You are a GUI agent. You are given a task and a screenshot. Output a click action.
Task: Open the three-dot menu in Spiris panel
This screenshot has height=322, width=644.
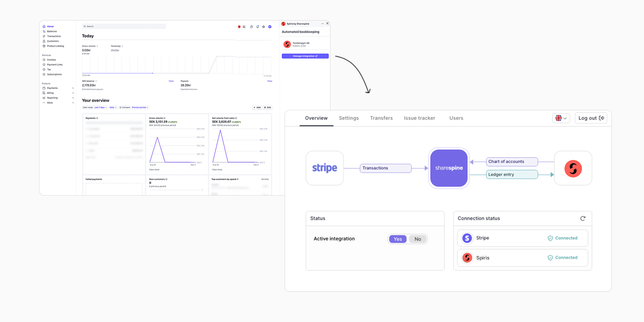(x=322, y=24)
